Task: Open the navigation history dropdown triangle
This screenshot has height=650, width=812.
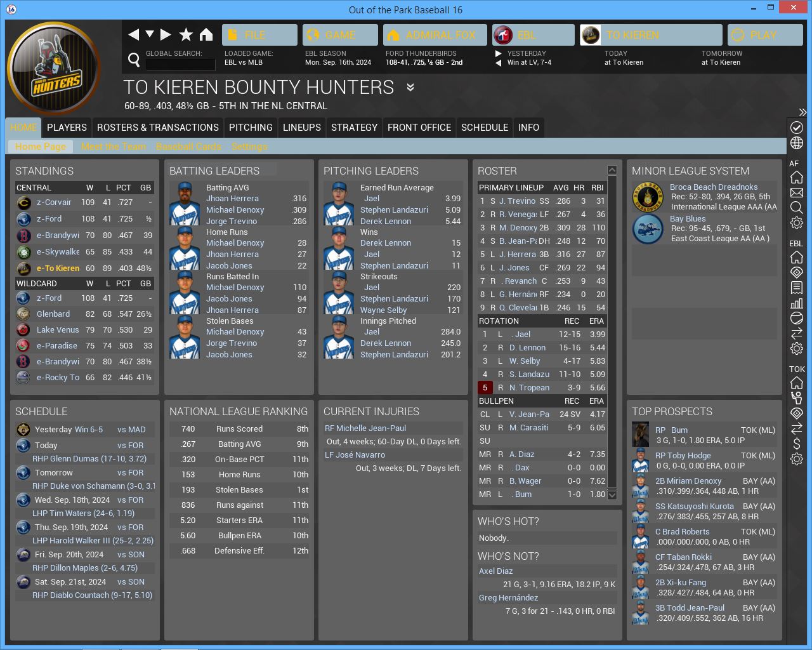Action: click(x=150, y=34)
